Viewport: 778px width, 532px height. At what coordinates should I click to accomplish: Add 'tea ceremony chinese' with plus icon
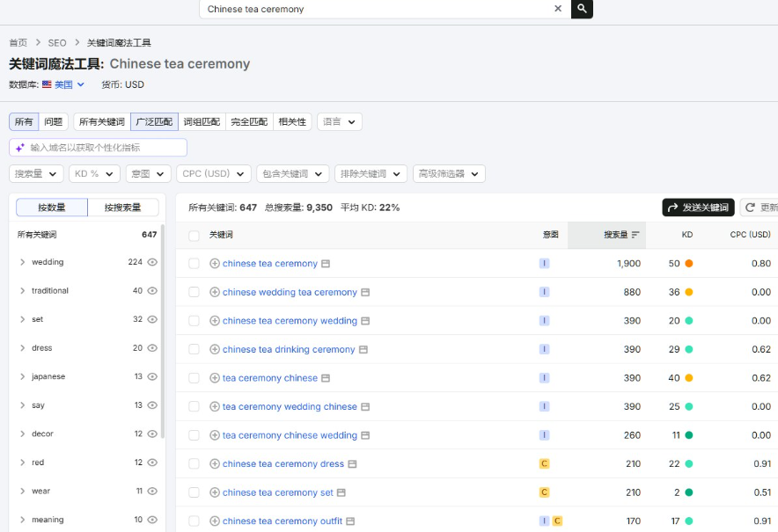(x=215, y=378)
